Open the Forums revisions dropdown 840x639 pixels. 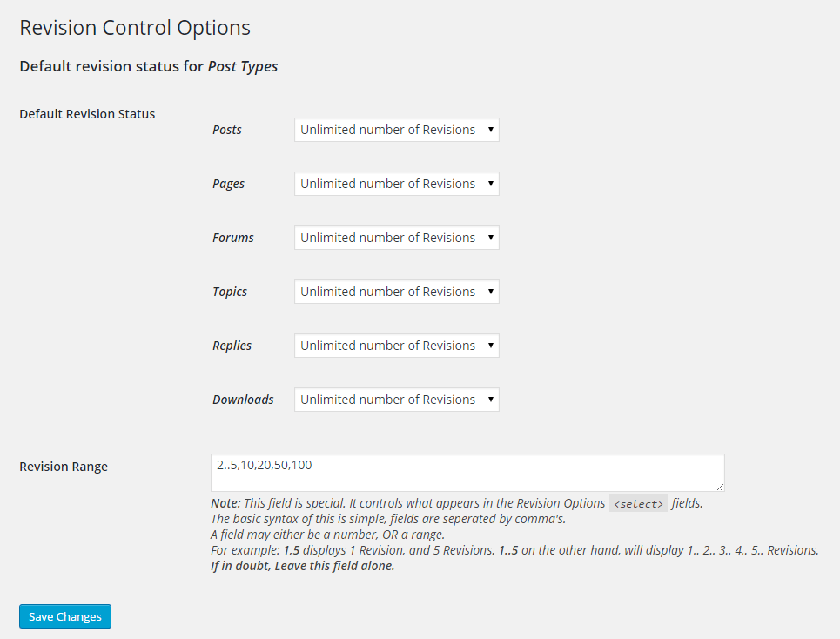396,238
